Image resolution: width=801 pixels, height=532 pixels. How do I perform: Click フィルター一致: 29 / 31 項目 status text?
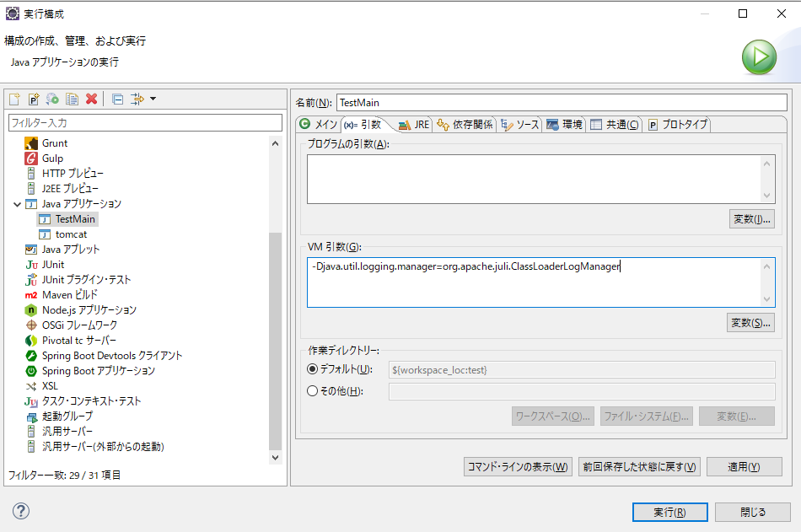(64, 476)
